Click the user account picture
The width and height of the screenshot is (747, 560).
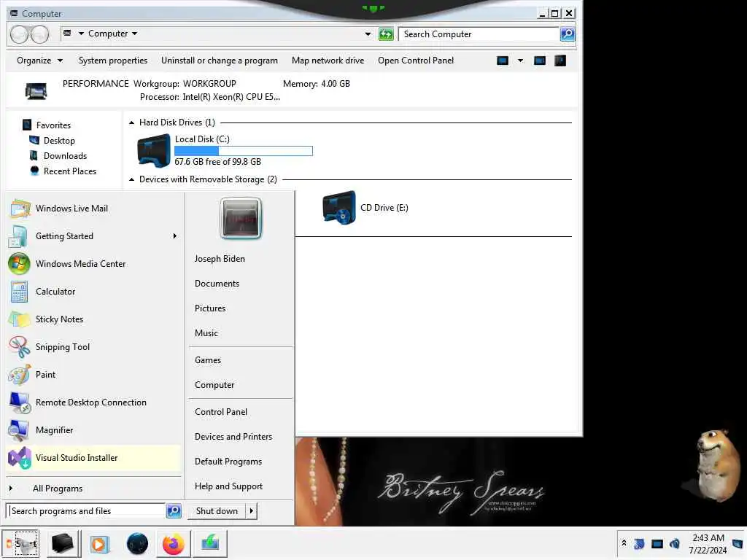(x=241, y=218)
